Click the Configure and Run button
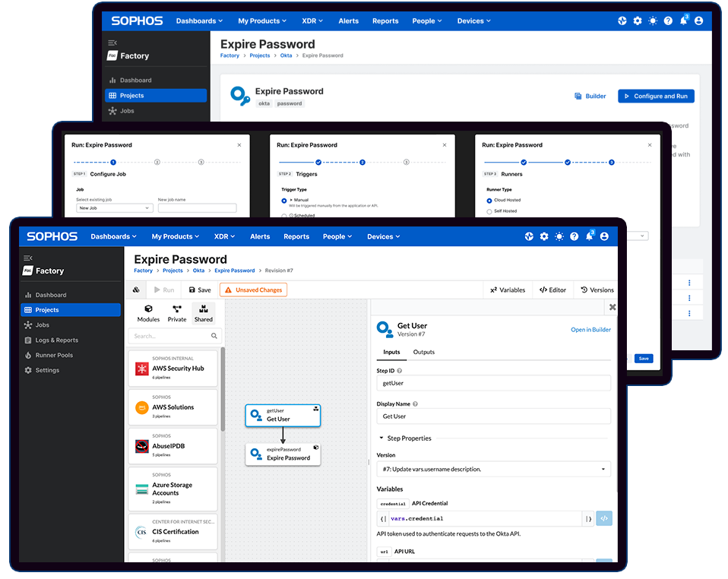This screenshot has width=728, height=579. pos(655,96)
